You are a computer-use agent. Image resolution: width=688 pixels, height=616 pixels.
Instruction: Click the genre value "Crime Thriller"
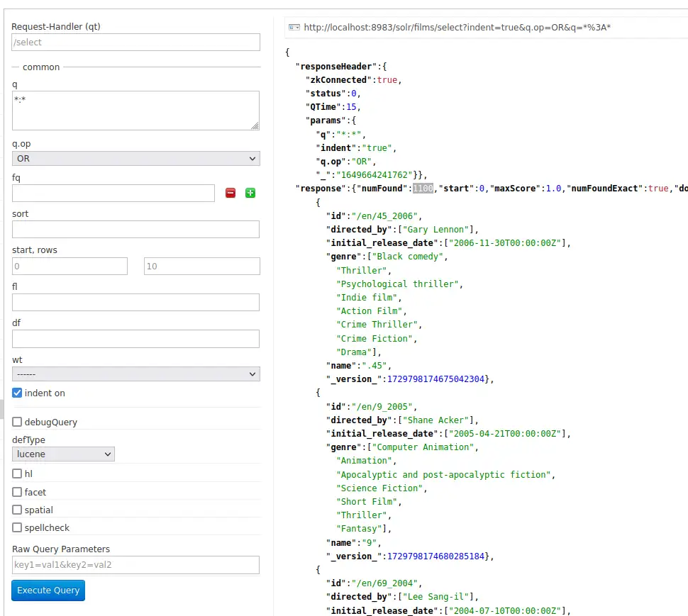click(x=377, y=324)
